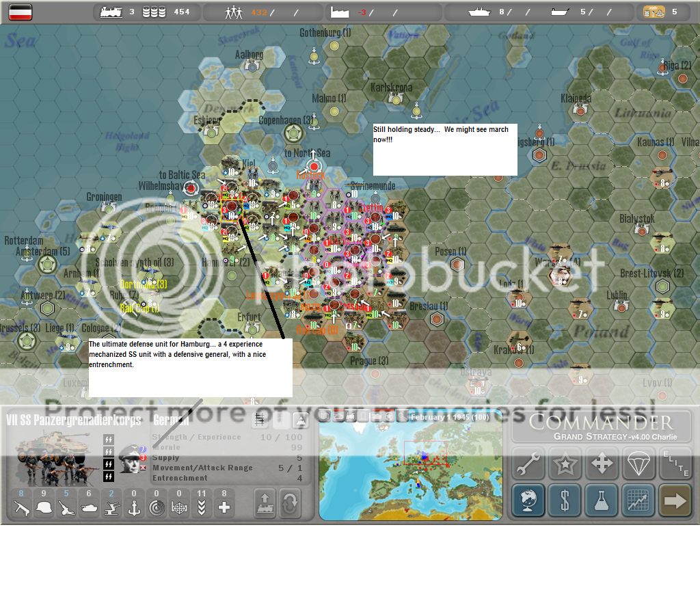
Task: Click the Antwerp fortress hex on the map
Action: coord(47,308)
